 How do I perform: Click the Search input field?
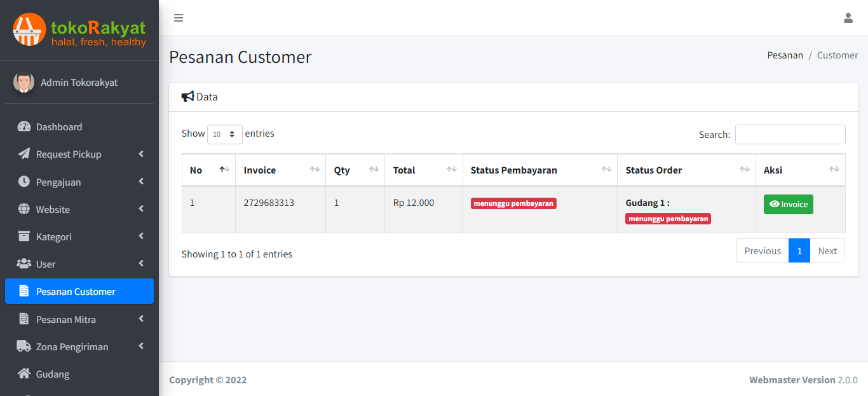pyautogui.click(x=790, y=134)
